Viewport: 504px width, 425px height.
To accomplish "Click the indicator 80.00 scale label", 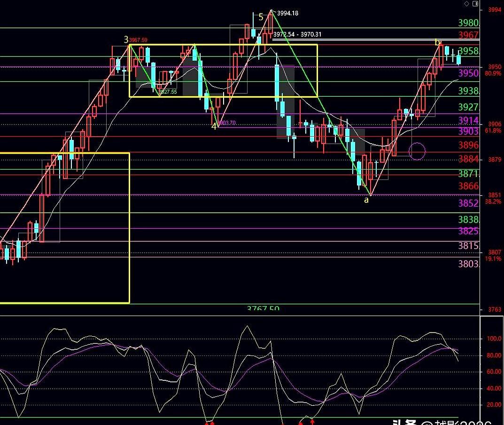I will tap(494, 355).
